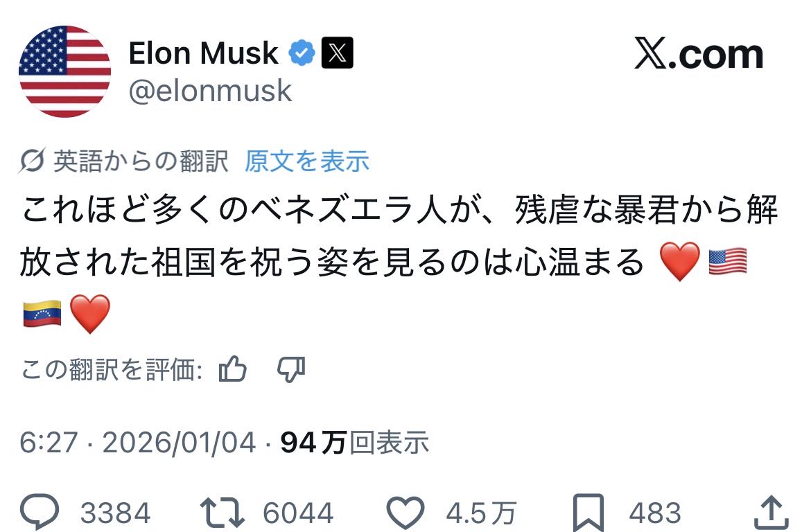This screenshot has width=811, height=532.
Task: Click the 6044 reposts count
Action: pos(298,514)
